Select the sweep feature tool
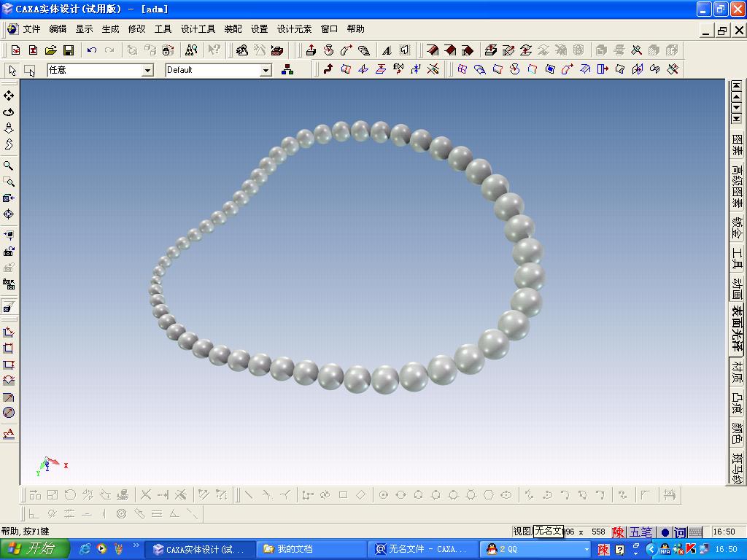The image size is (747, 560). (347, 50)
